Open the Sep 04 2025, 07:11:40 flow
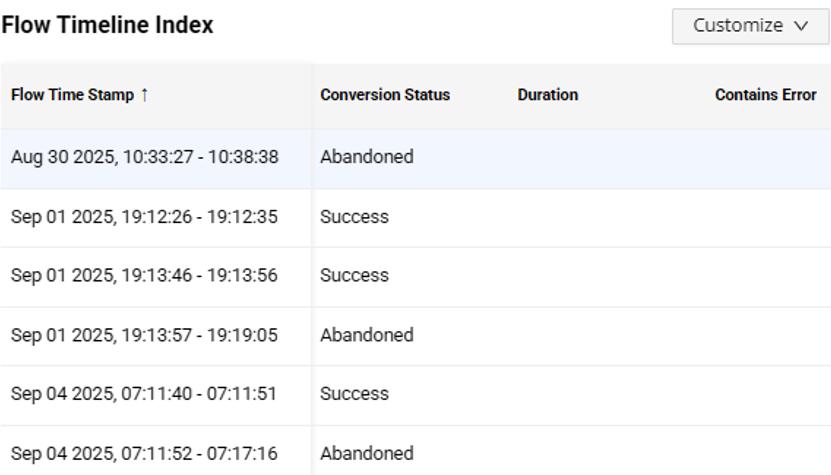Viewport: 831px width, 475px height. click(x=144, y=394)
